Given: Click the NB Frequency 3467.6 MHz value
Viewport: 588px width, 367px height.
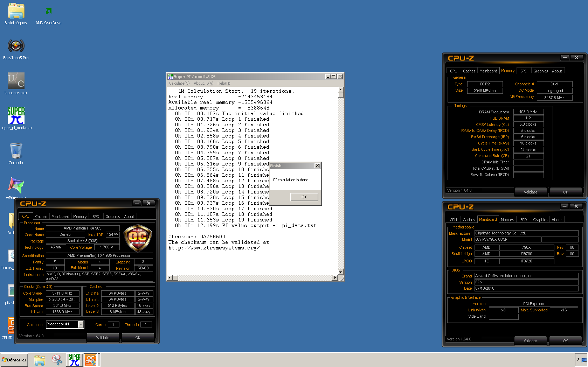Looking at the screenshot, I should [x=554, y=98].
